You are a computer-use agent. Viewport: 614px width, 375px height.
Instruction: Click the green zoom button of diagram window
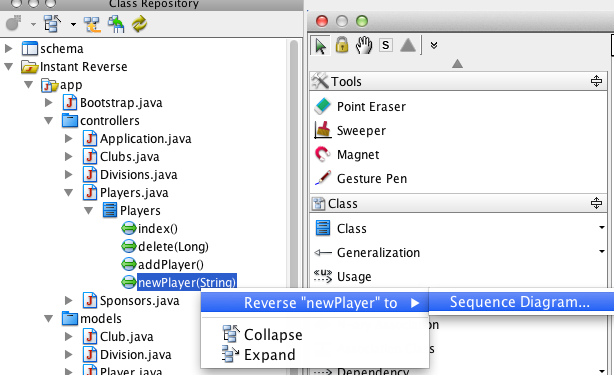click(x=362, y=21)
